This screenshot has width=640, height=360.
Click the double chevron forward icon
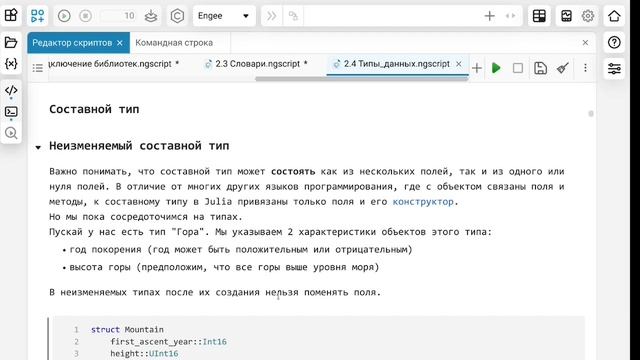[x=271, y=16]
